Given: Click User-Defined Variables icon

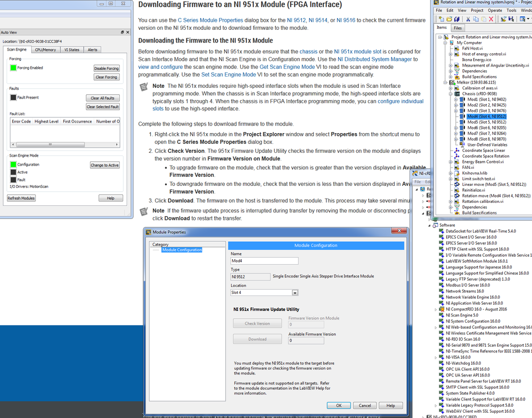Looking at the screenshot, I should (x=462, y=145).
